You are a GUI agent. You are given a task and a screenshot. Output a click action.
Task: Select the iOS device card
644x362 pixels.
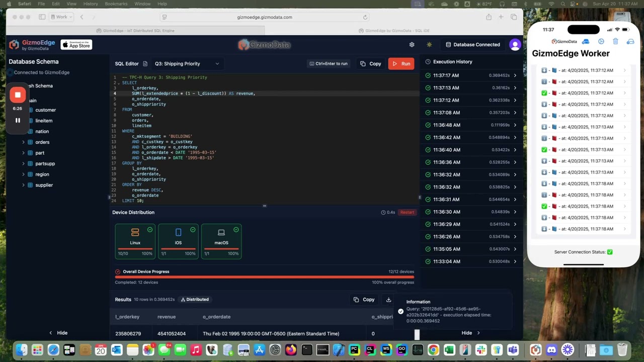click(x=178, y=241)
